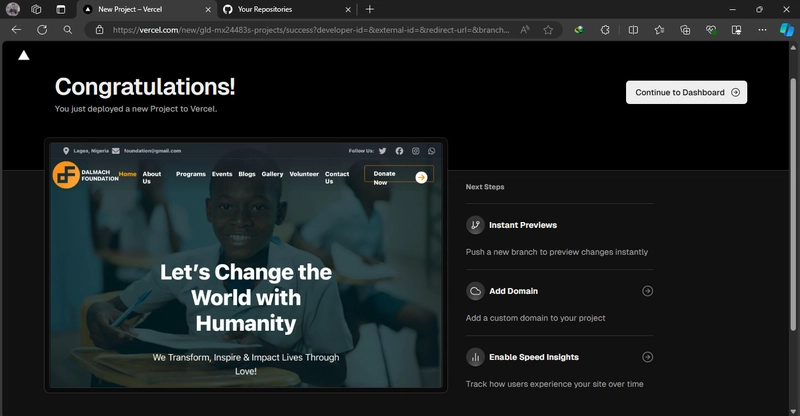Open browser settings and more menu
Screen dimensions: 800x416
click(762, 30)
